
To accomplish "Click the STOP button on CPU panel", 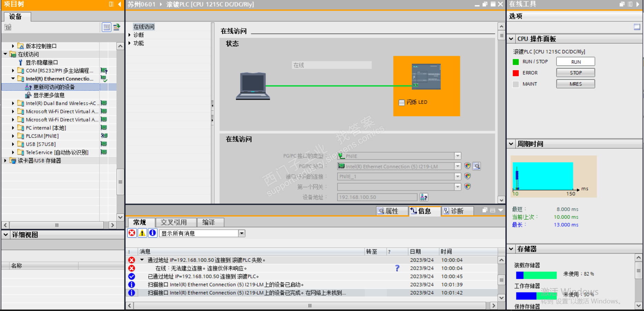I will pyautogui.click(x=576, y=73).
